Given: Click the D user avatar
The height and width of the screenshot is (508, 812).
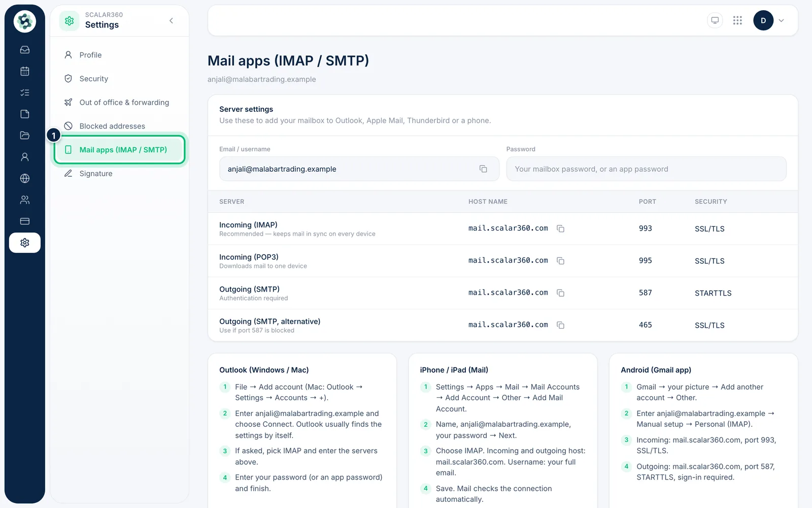Looking at the screenshot, I should tap(763, 20).
